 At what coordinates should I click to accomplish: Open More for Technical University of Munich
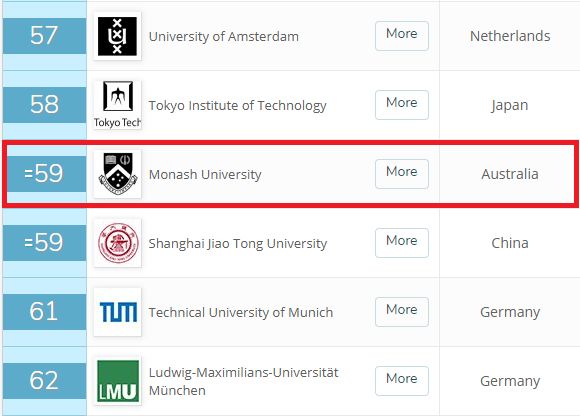[402, 312]
